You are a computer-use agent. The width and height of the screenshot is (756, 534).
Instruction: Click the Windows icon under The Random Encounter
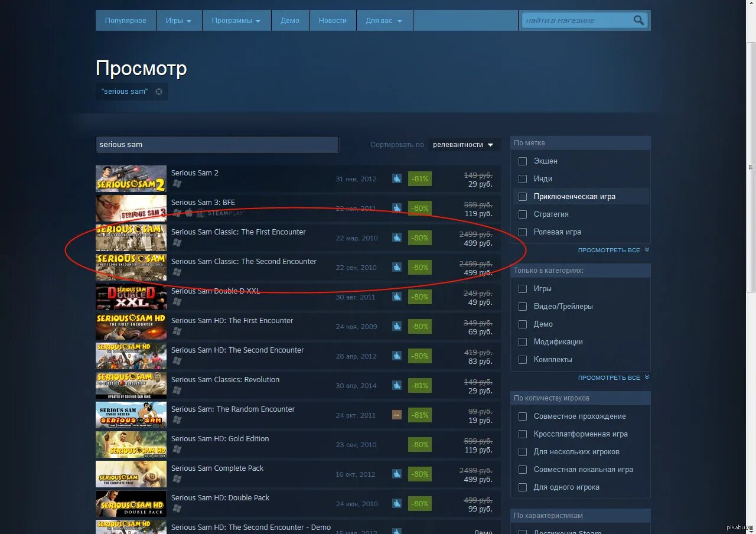tap(177, 420)
